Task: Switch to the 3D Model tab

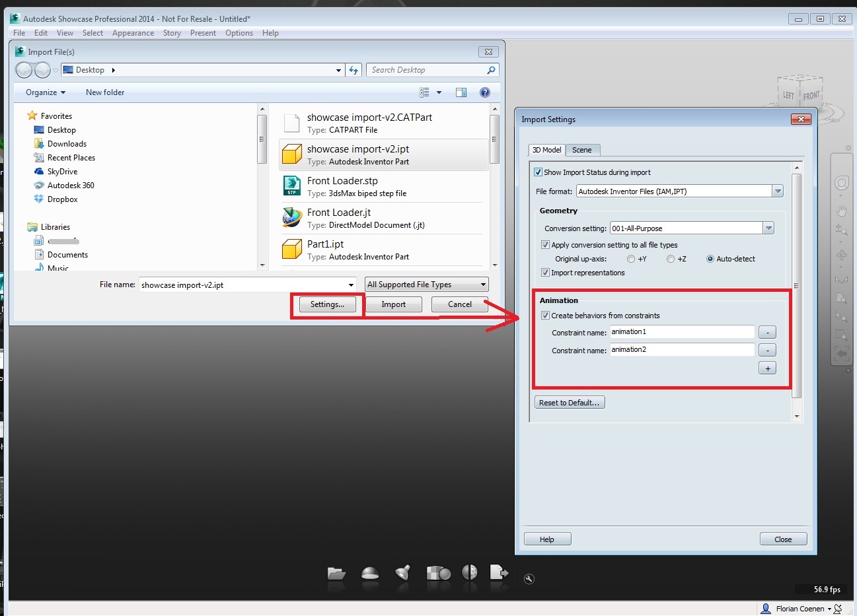Action: tap(547, 150)
